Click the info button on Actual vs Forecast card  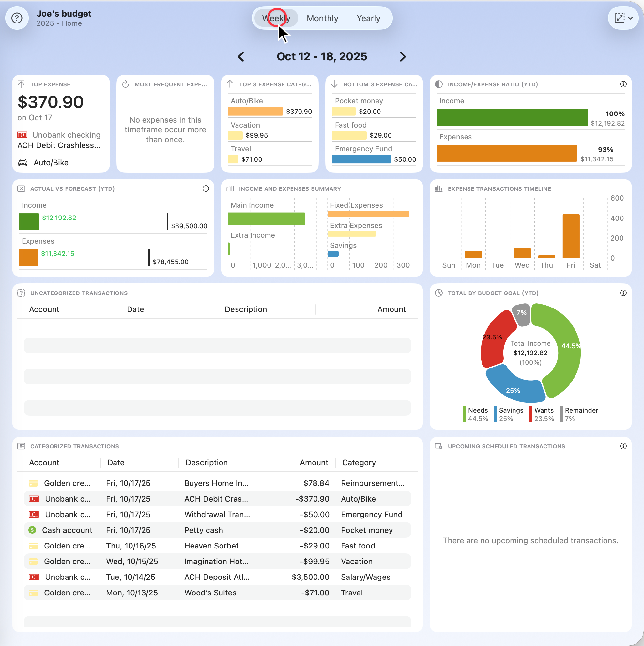click(x=206, y=188)
